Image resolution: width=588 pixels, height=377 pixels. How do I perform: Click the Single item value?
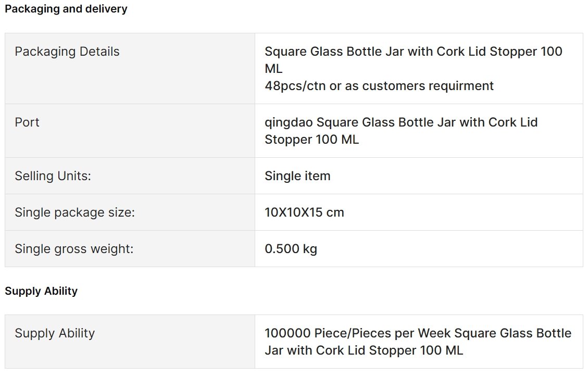pyautogui.click(x=297, y=176)
